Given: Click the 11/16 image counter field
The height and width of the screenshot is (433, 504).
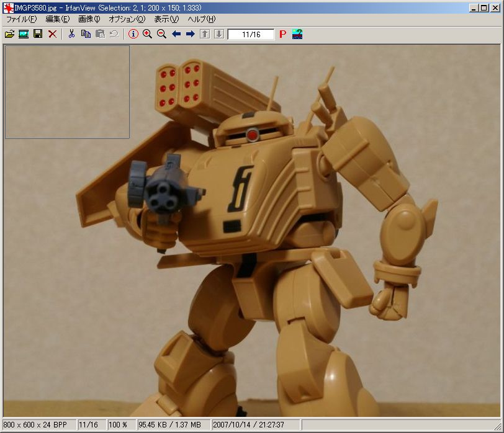Looking at the screenshot, I should point(251,35).
